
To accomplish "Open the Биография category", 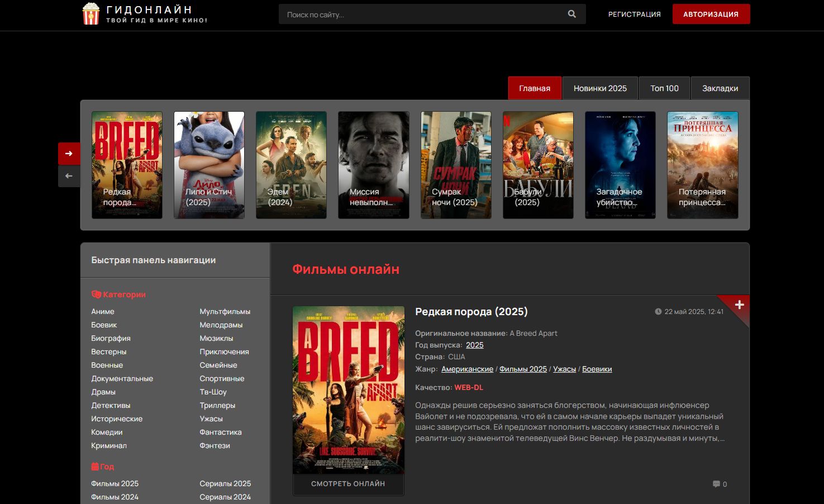I will [x=111, y=339].
